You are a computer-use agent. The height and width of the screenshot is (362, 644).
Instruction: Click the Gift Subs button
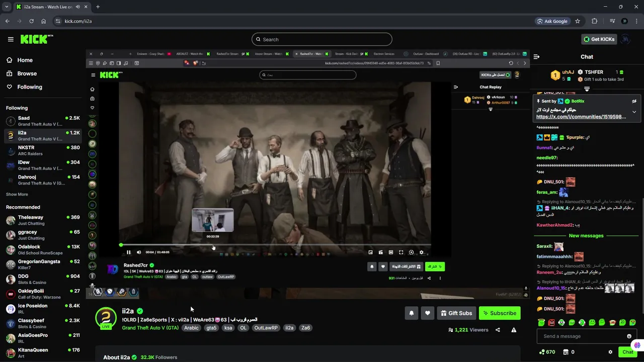click(x=456, y=313)
